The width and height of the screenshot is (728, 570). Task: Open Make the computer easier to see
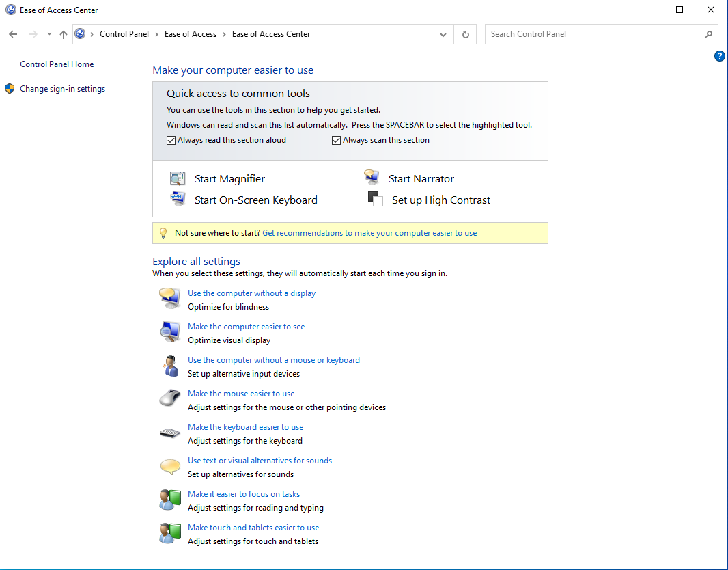click(246, 327)
